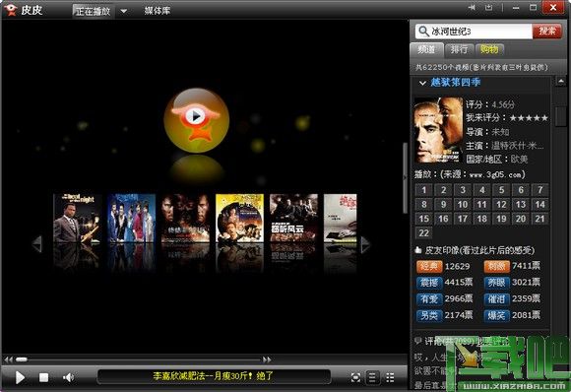Stop playback with the square stop button
The height and width of the screenshot is (392, 571).
[x=43, y=378]
